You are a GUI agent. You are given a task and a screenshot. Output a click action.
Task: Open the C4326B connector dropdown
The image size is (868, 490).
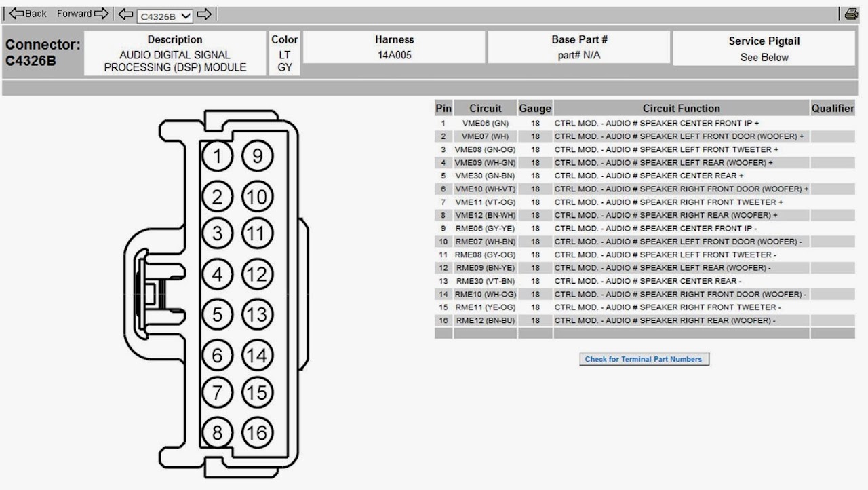click(165, 15)
